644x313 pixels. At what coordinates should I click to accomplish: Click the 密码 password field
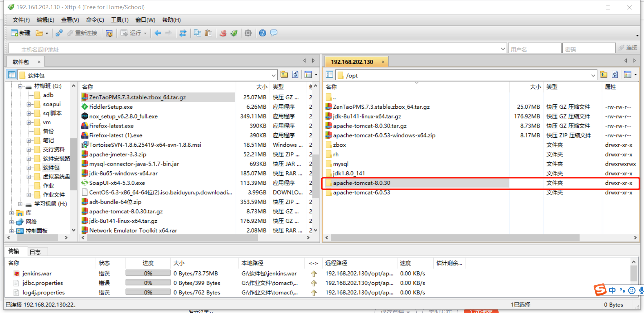589,49
